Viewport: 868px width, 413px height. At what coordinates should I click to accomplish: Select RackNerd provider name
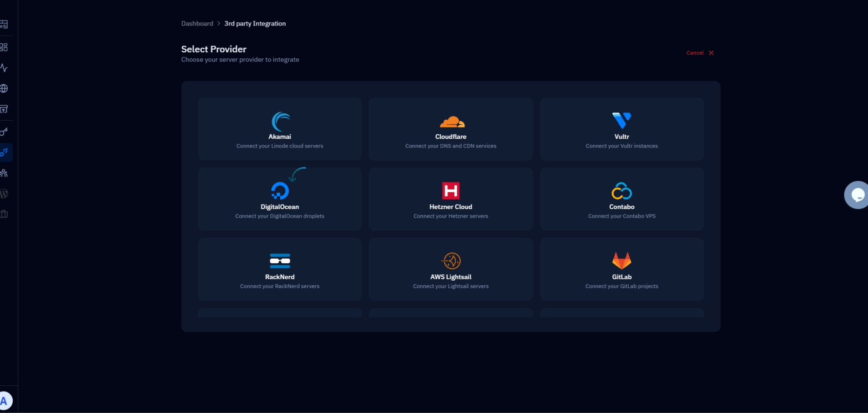tap(280, 277)
